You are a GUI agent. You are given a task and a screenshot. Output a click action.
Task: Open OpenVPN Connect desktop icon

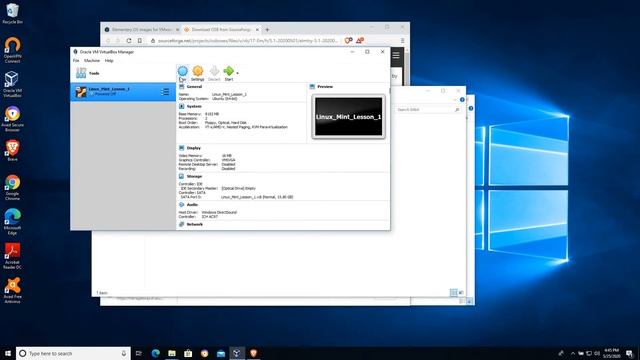(12, 50)
